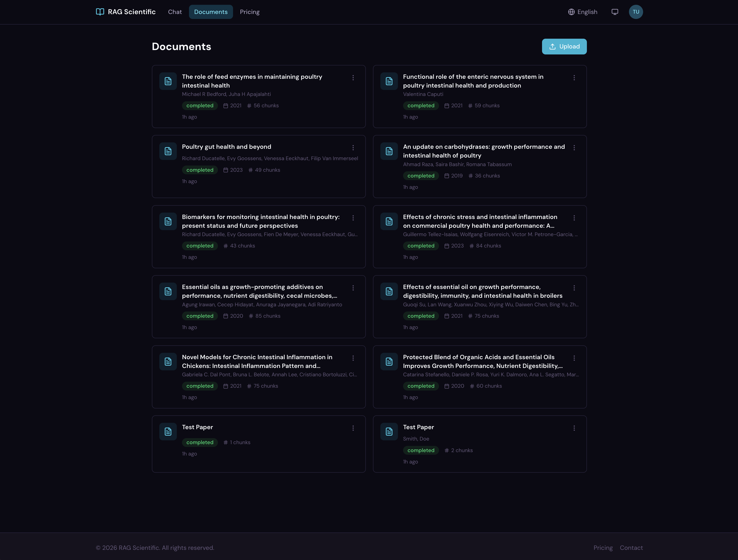Viewport: 738px width, 560px height.
Task: Open three-dot menu for Poultry gut health card
Action: click(x=353, y=148)
